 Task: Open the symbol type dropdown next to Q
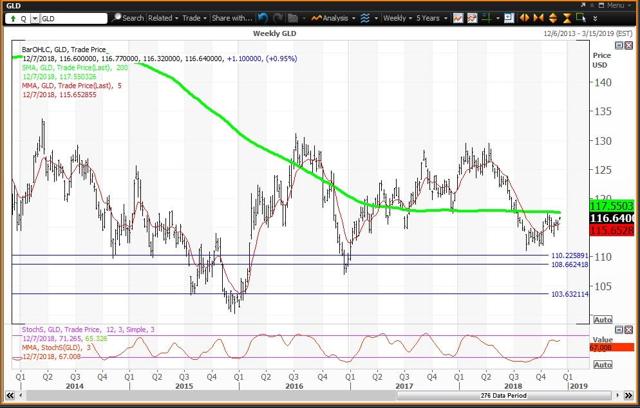(x=35, y=19)
